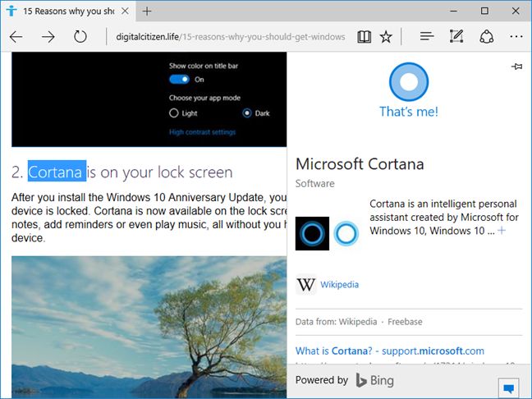Screen dimensions: 532x399
Task: Open What is Cortana support.microsoft.com result
Action: [389, 351]
